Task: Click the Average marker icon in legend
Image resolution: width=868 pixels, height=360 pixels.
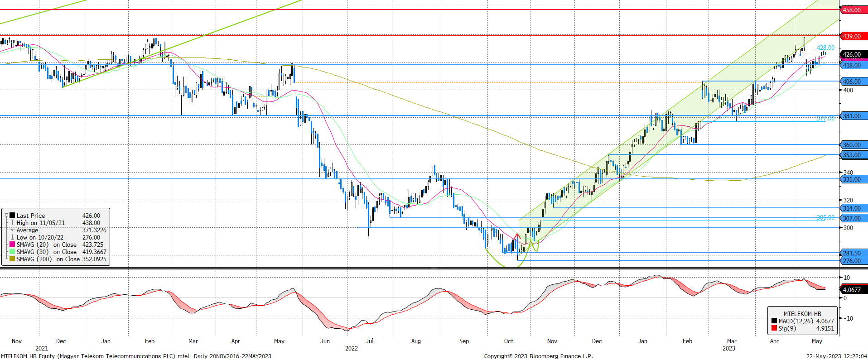Action: click(12, 230)
